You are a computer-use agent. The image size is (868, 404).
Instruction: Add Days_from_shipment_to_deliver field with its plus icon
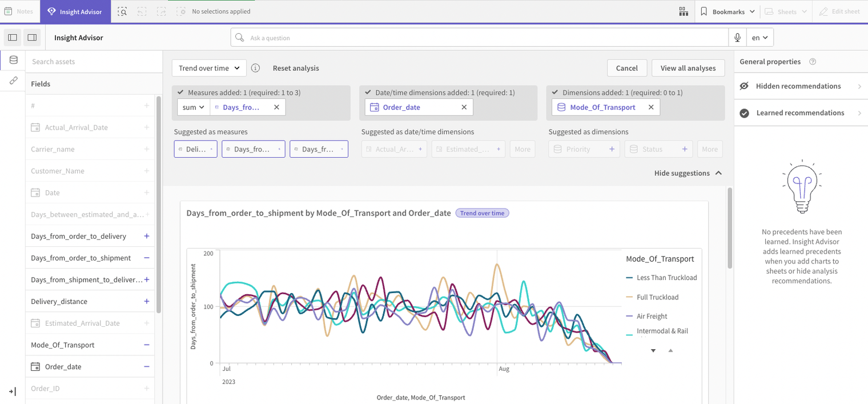pos(147,279)
